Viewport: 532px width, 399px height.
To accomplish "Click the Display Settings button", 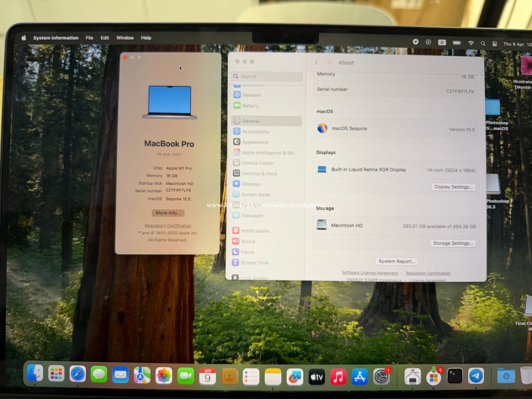I will [x=453, y=187].
